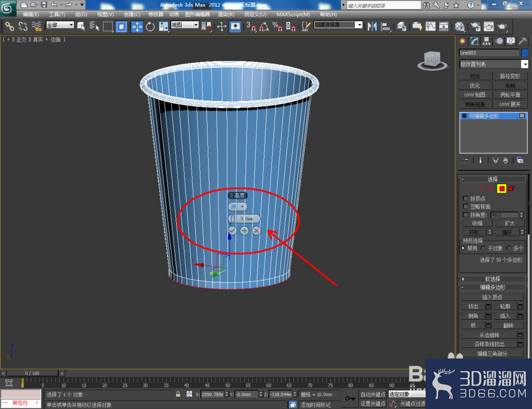This screenshot has width=532, height=409.
Task: Cancel extrude with red X caddy button
Action: pyautogui.click(x=256, y=231)
